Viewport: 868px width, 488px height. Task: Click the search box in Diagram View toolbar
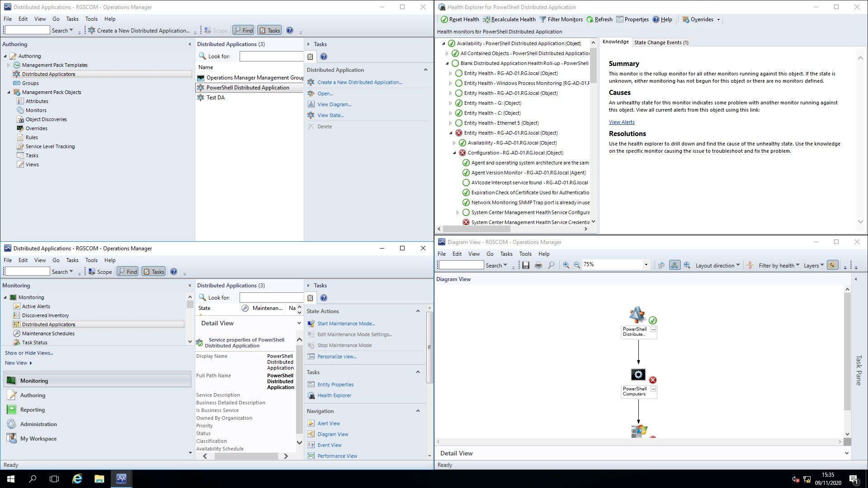461,265
